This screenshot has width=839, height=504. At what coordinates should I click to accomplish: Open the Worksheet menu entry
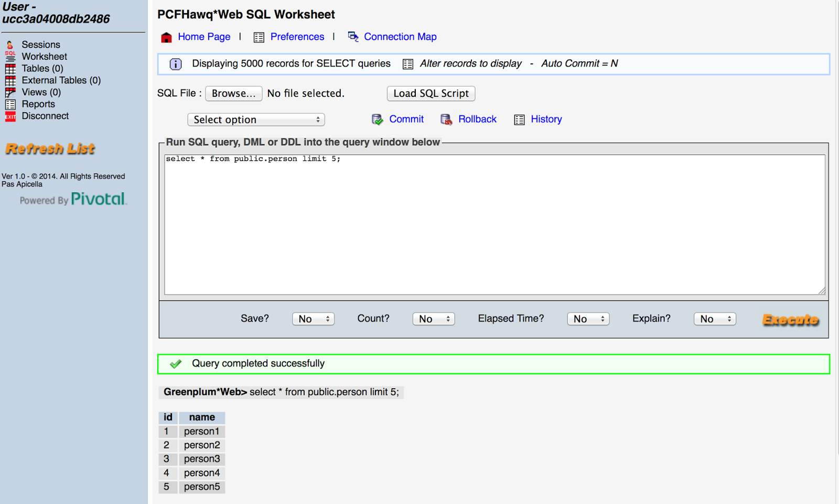pyautogui.click(x=44, y=57)
